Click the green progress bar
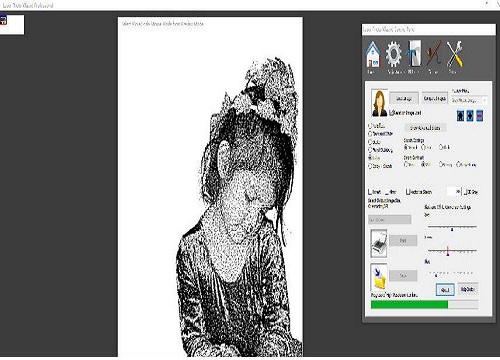Viewport: 500px width, 360px height. point(425,304)
